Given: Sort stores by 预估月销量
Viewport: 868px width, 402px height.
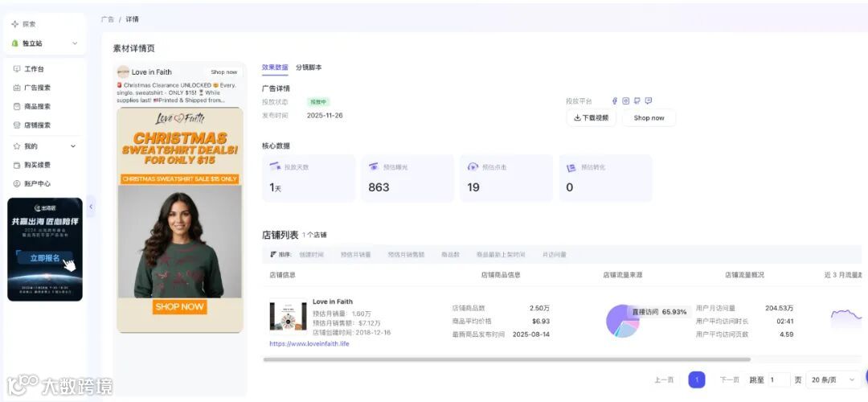Looking at the screenshot, I should [356, 255].
